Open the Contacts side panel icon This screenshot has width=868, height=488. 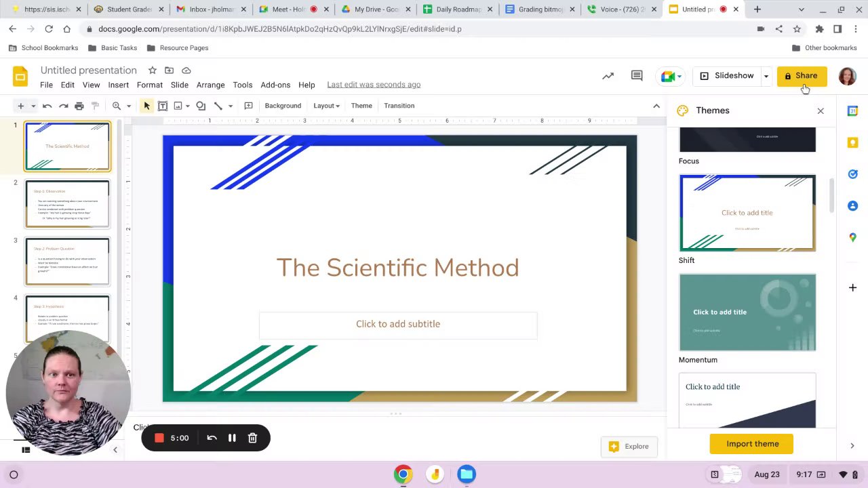pyautogui.click(x=852, y=206)
